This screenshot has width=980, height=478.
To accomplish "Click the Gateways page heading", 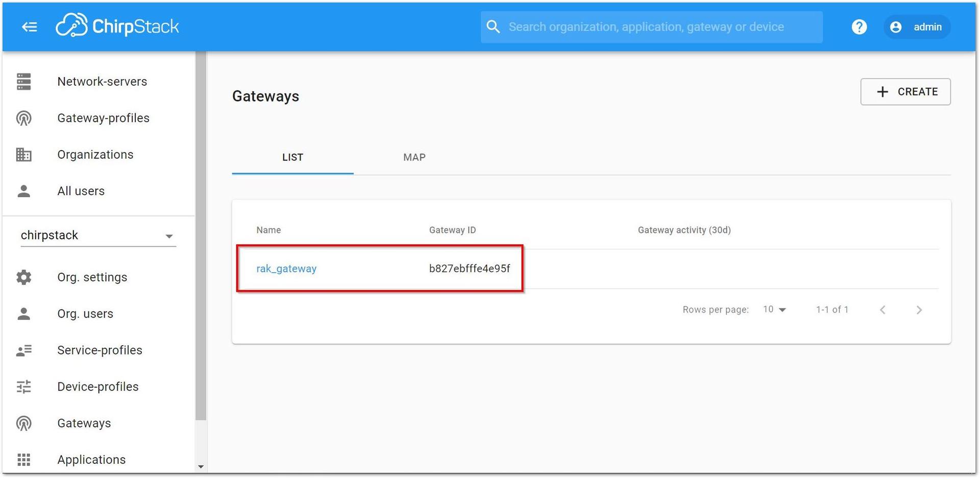I will 265,96.
